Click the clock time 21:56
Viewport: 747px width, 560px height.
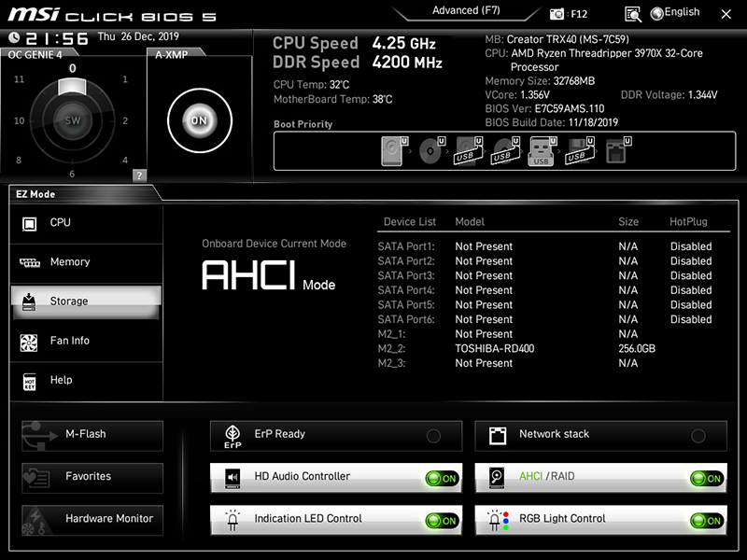(57, 38)
